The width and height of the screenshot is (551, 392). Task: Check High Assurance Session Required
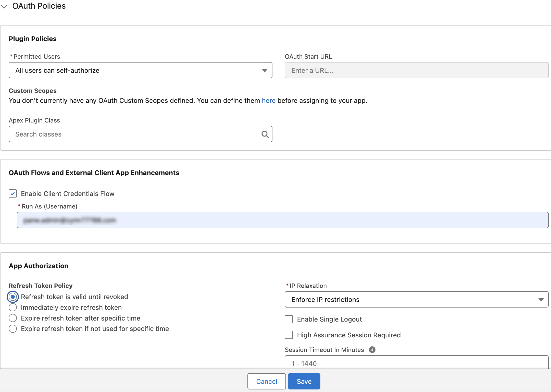(x=289, y=335)
